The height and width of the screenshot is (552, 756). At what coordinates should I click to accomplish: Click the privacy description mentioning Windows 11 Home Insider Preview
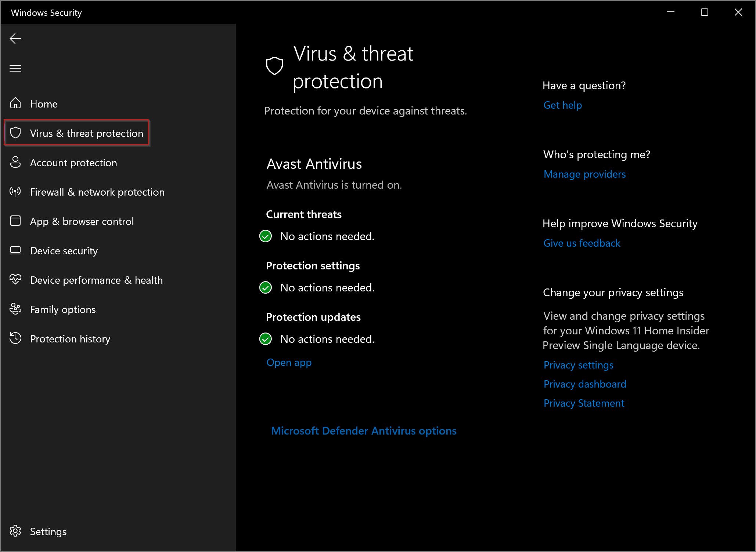tap(626, 331)
